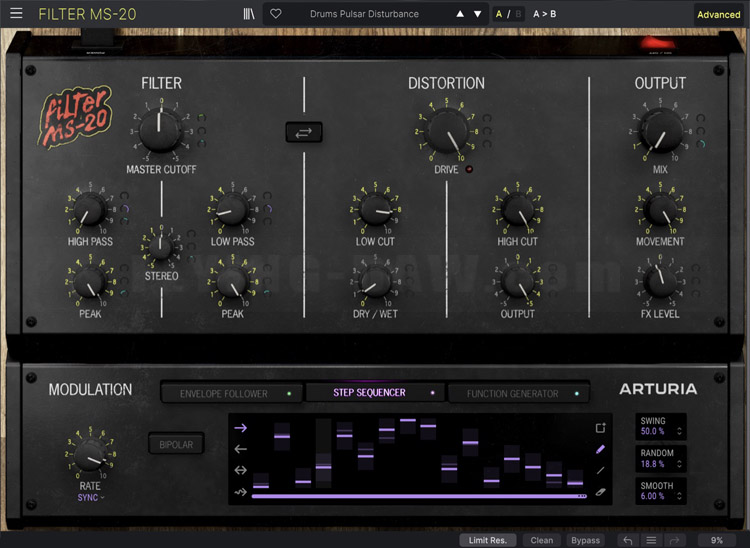Toggle the Clean mode button
Viewport: 750px width, 548px height.
tap(541, 540)
